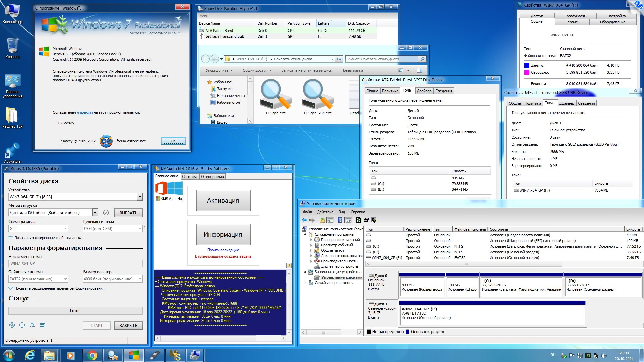Click the blue Help icon in Computer Management
The height and width of the screenshot is (362, 644).
340,220
